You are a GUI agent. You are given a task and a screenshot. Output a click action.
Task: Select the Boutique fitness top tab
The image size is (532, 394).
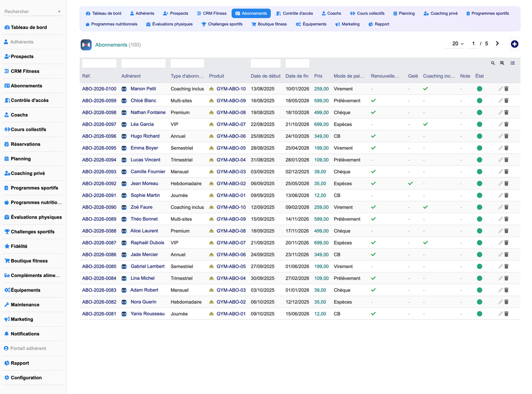[x=269, y=24]
